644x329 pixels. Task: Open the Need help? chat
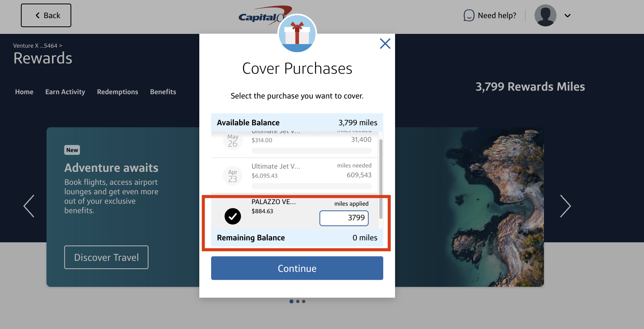[x=490, y=15]
